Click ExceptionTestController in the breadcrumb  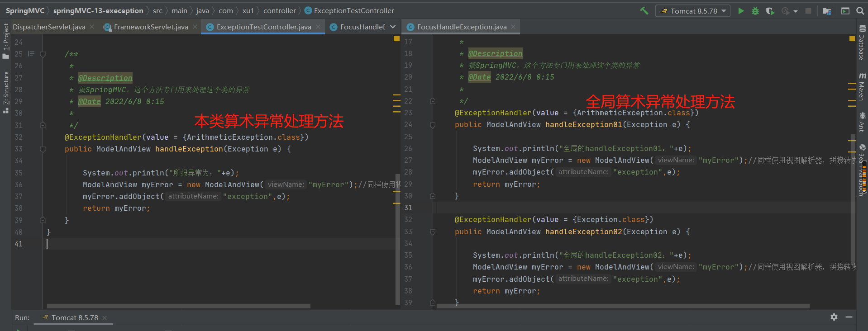(x=349, y=11)
